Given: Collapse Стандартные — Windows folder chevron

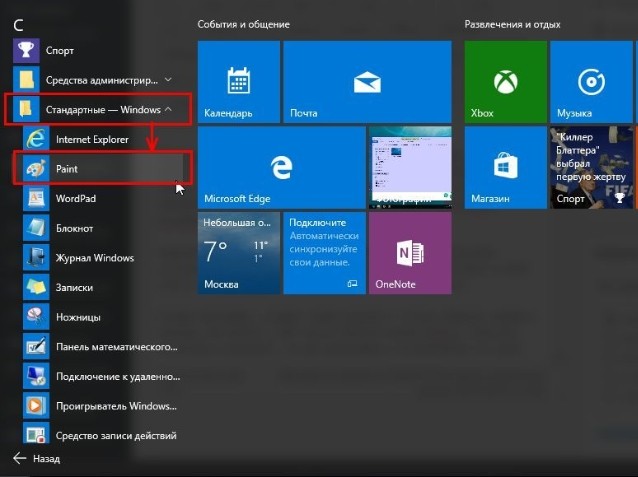Looking at the screenshot, I should 168,109.
